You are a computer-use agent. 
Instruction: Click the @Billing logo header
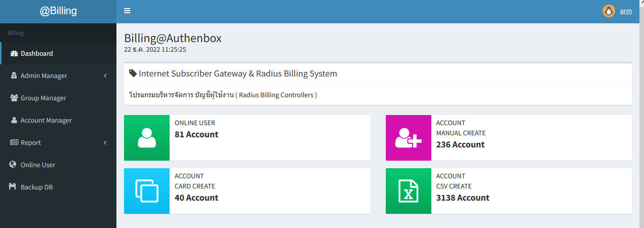pyautogui.click(x=58, y=11)
